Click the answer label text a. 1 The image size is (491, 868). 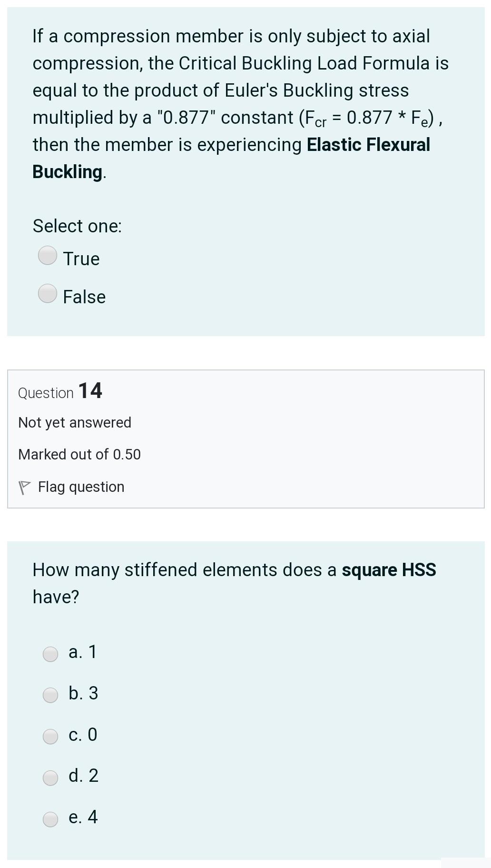tap(82, 652)
